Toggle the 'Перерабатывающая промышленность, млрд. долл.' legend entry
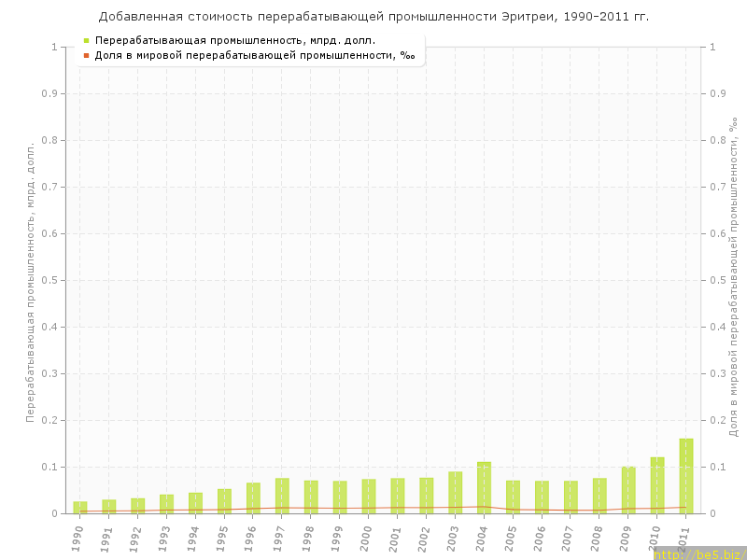 pyautogui.click(x=234, y=40)
